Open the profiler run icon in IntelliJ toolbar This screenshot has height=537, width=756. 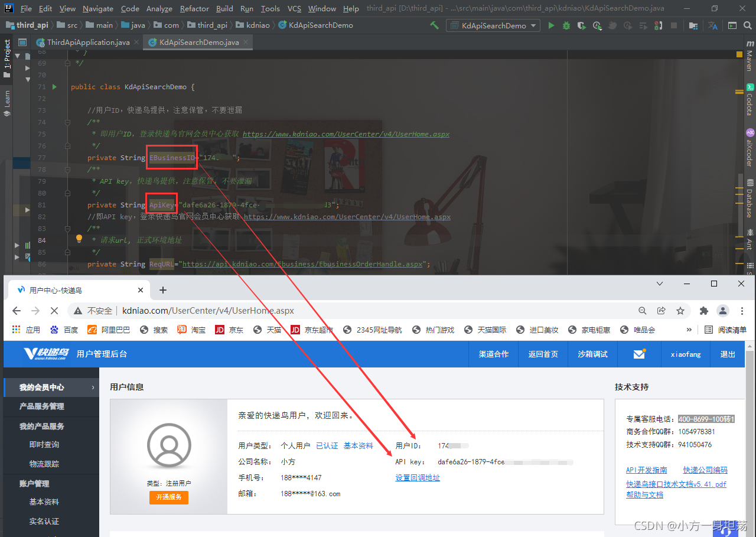tap(597, 25)
